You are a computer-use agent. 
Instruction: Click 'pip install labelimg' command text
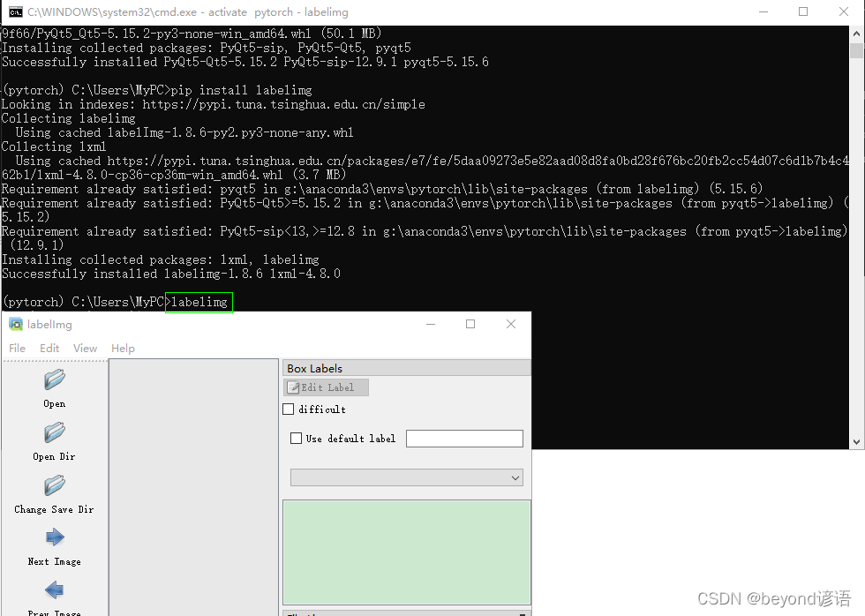tap(242, 90)
